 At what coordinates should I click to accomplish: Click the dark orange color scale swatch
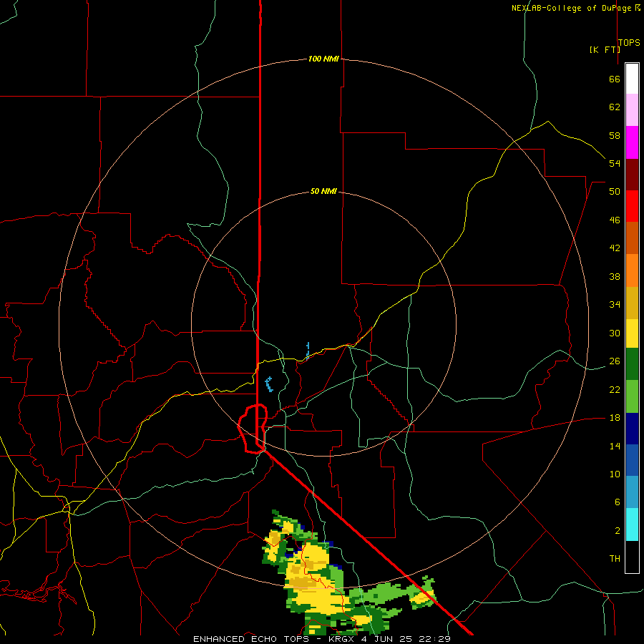[x=632, y=238]
